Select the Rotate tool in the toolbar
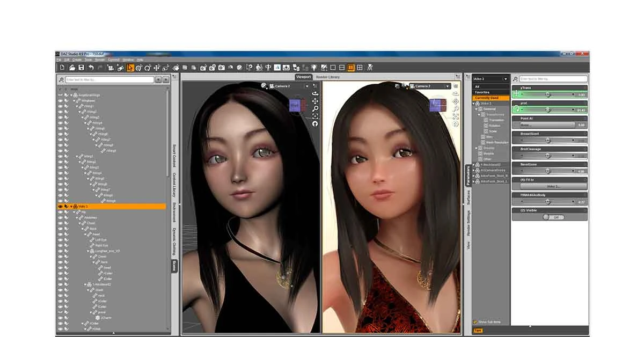The width and height of the screenshot is (644, 337). pyautogui.click(x=148, y=68)
